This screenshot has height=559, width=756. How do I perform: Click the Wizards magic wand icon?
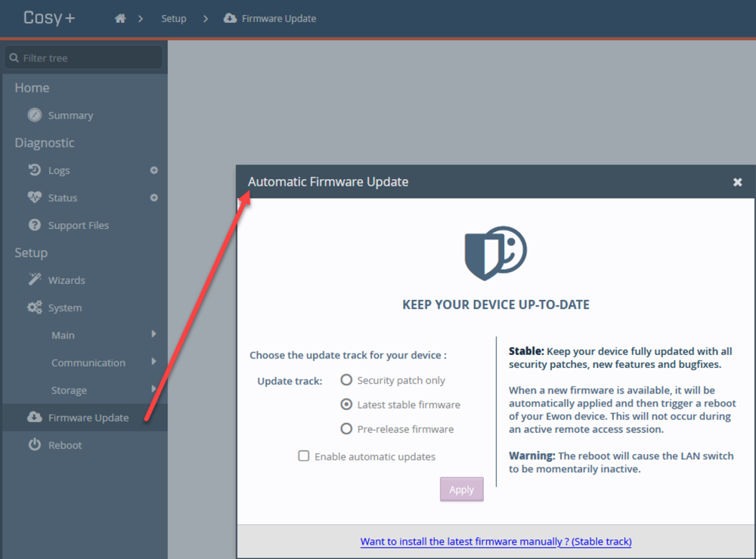coord(35,280)
